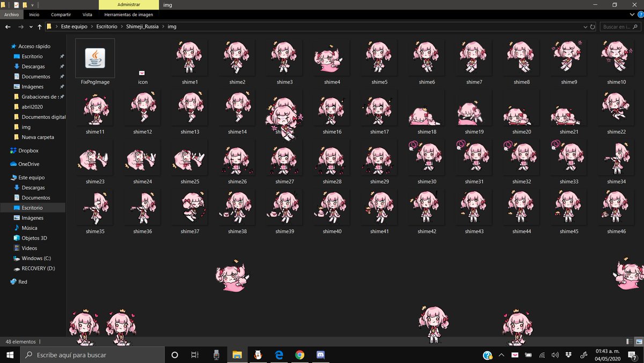Open quick access toolbar dropdown arrow
Screen dimensions: 644x363
tap(33, 4)
